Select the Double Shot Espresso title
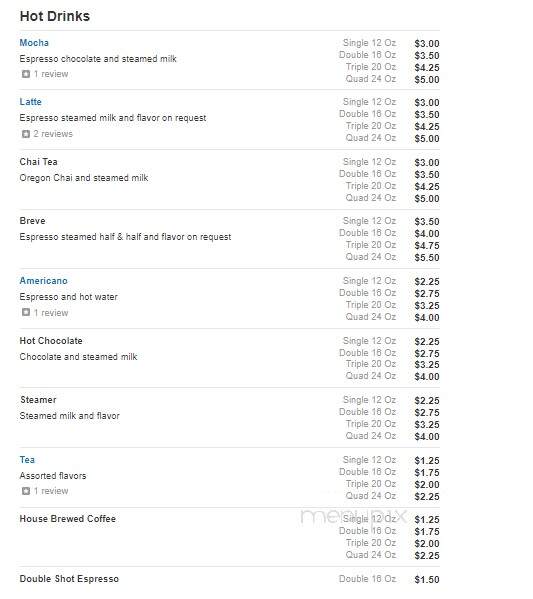The image size is (533, 599). (x=69, y=579)
